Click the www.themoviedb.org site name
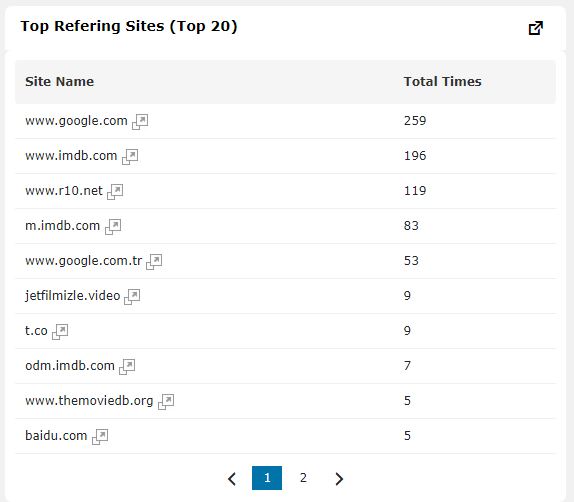Screen dimensions: 574x502 pos(89,401)
